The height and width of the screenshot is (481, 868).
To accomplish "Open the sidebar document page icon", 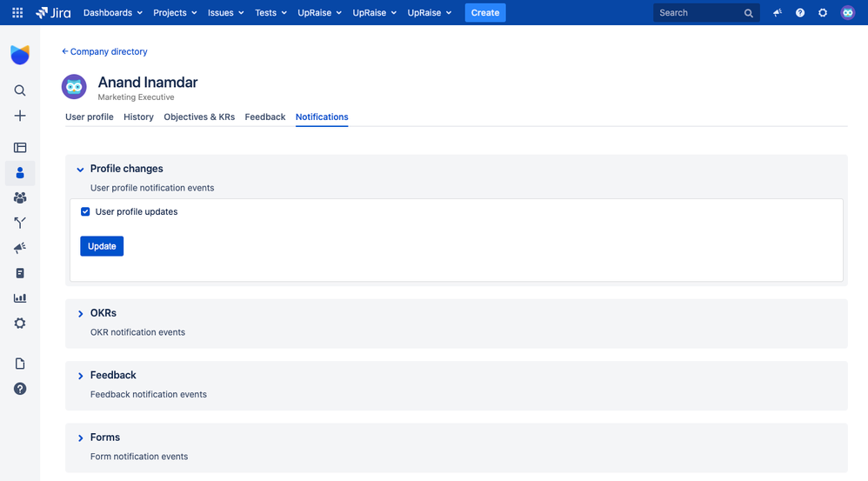I will (20, 364).
